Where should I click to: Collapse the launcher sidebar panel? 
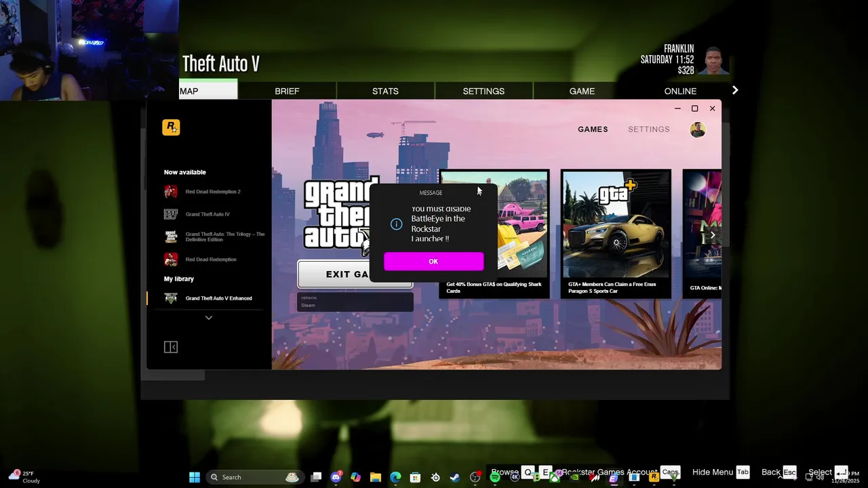point(171,347)
